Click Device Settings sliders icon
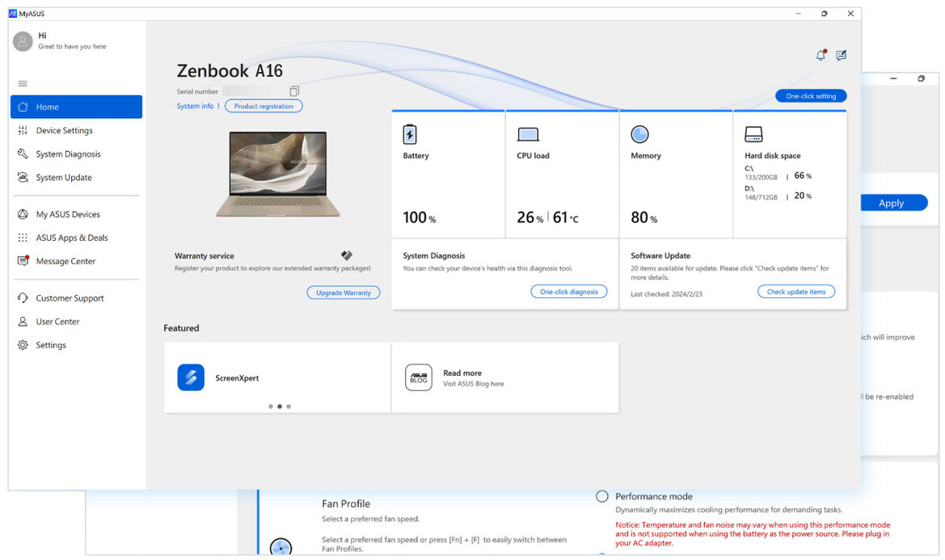The image size is (945, 560). (x=23, y=130)
